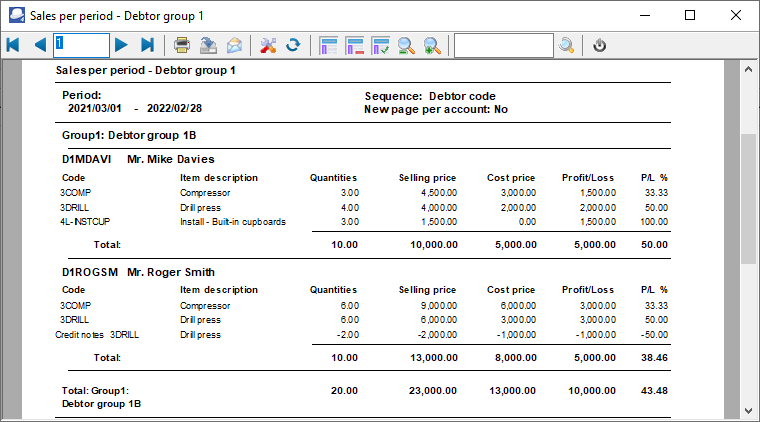The width and height of the screenshot is (760, 422).
Task: Click the search text input field
Action: click(x=503, y=45)
